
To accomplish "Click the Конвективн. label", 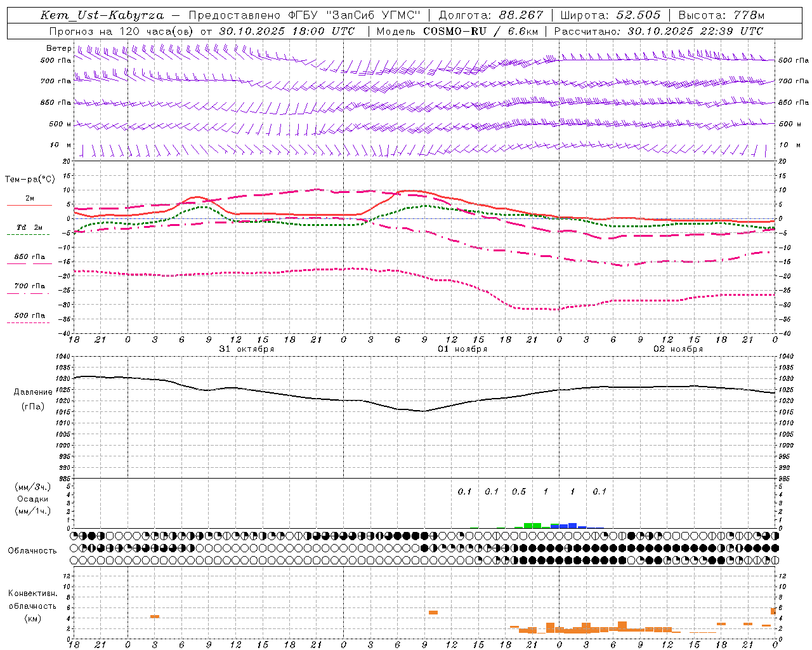I will pyautogui.click(x=33, y=594).
